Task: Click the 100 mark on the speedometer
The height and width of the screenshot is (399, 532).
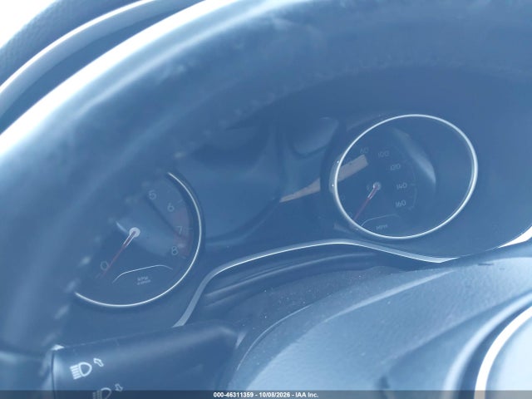Action: point(383,154)
